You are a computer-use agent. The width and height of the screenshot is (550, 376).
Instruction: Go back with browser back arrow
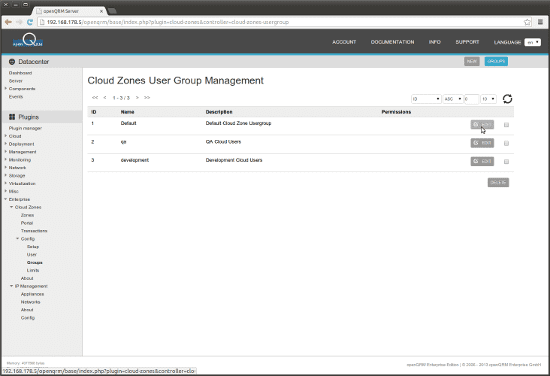8,22
